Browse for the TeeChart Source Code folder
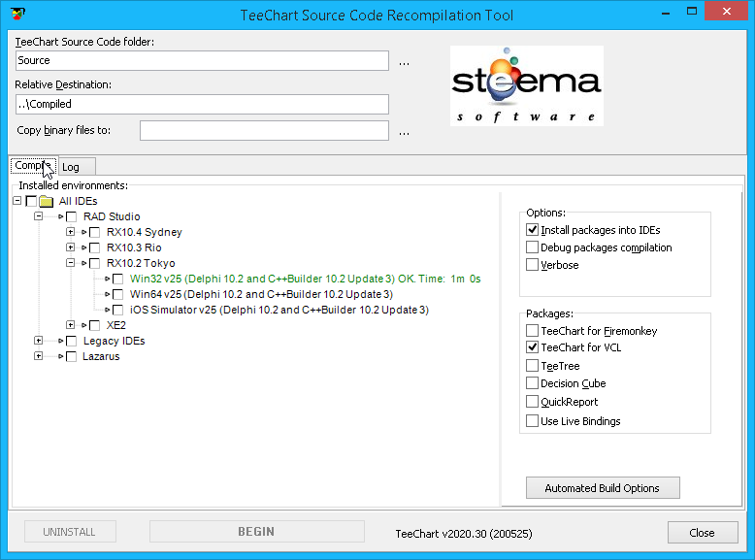Image resolution: width=755 pixels, height=560 pixels. pyautogui.click(x=404, y=63)
